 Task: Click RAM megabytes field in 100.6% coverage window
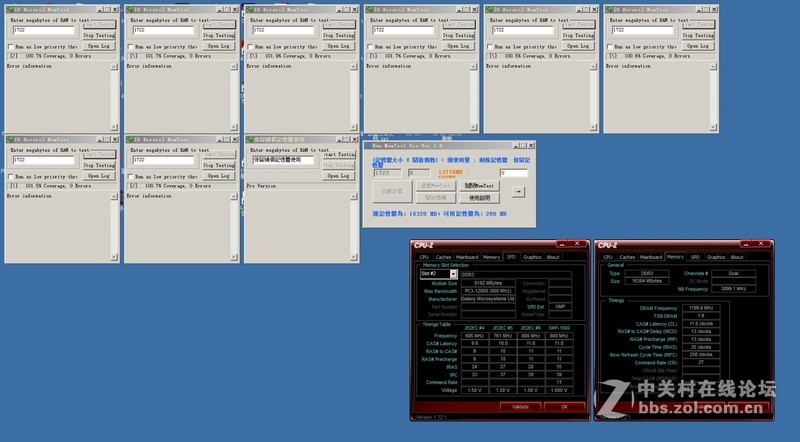[643, 30]
